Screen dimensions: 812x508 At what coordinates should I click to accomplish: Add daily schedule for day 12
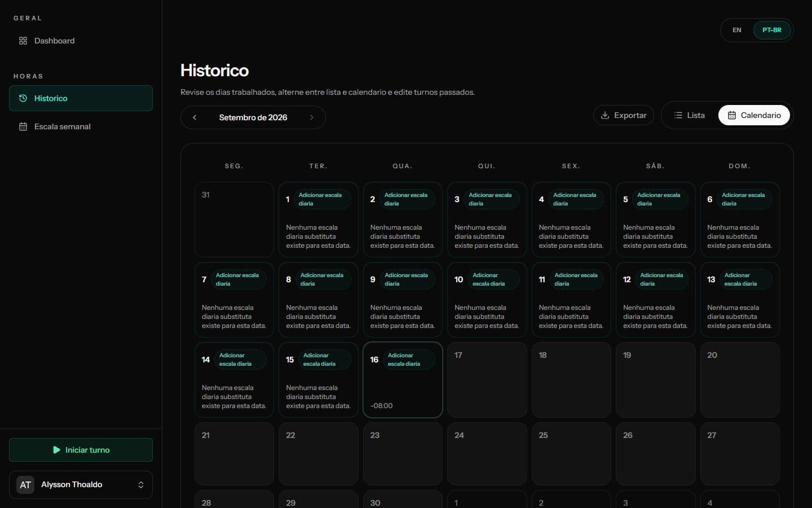pos(661,279)
